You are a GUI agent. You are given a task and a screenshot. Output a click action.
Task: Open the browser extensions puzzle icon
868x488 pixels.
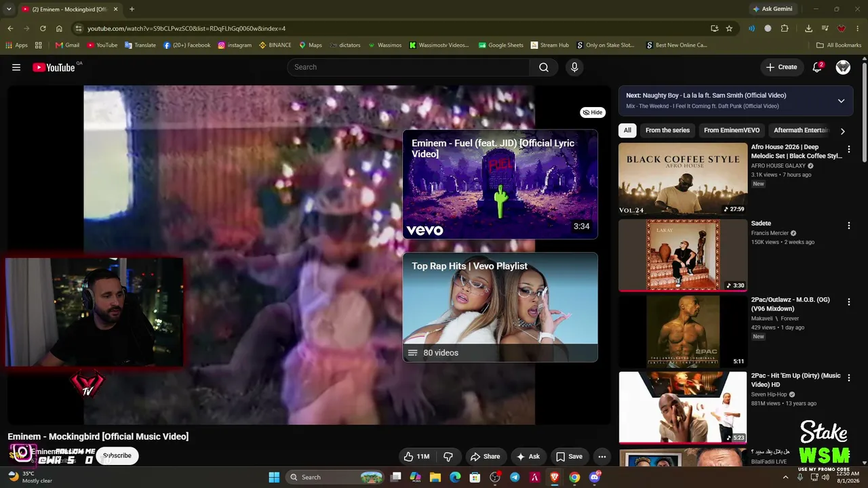[785, 28]
